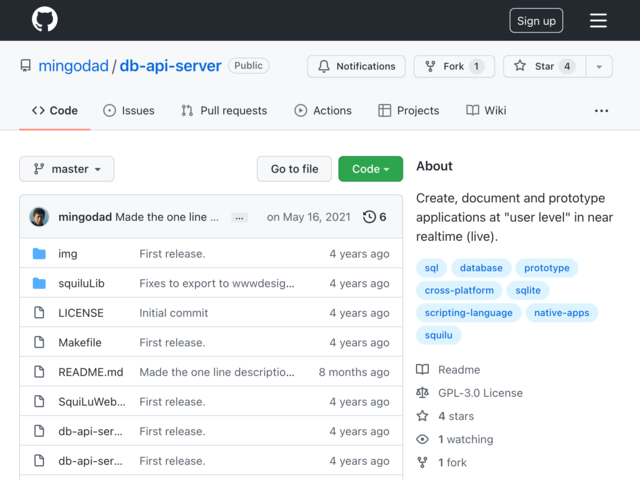640x480 pixels.
Task: Open 'Made the one line descriptio...' commit
Action: (217, 372)
